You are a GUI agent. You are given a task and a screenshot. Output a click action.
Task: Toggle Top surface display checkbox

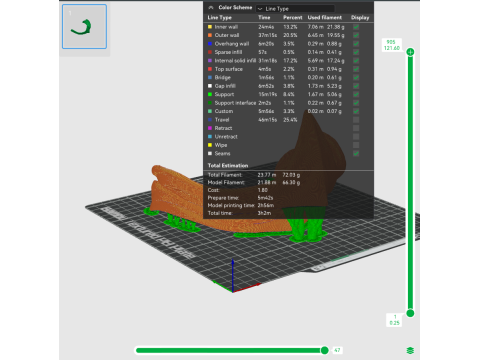(x=356, y=69)
